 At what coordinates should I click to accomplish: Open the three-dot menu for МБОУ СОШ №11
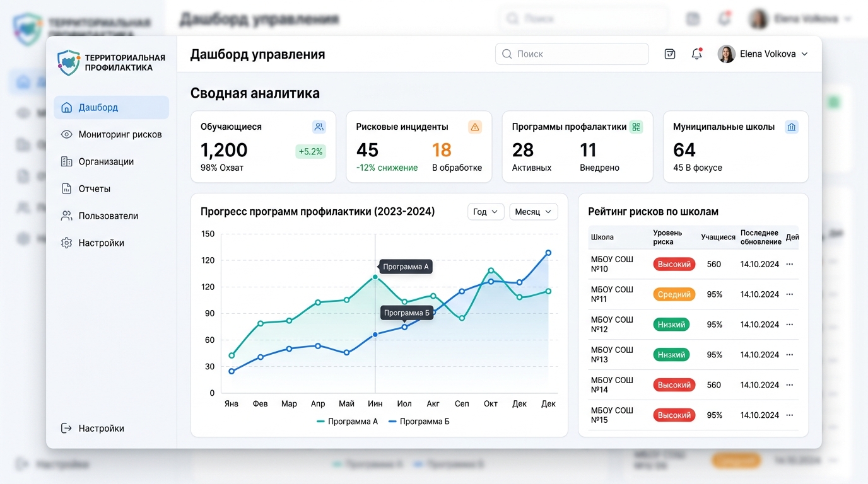pyautogui.click(x=789, y=294)
